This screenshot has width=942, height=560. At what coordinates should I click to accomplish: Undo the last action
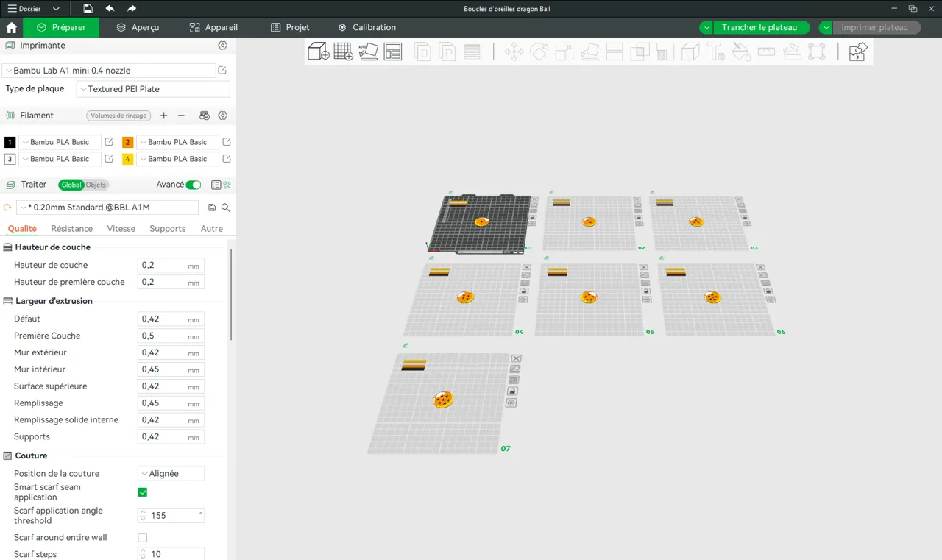pos(110,9)
